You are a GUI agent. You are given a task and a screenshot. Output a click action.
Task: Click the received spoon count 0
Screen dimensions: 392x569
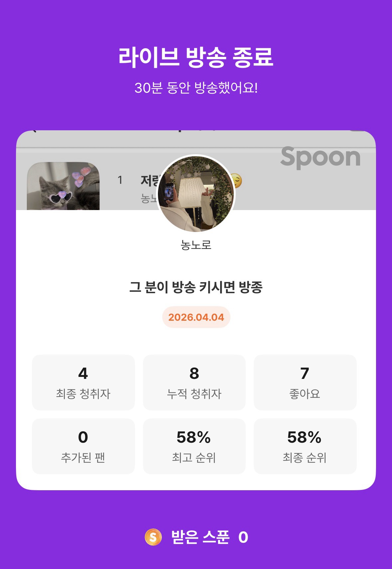tap(243, 537)
